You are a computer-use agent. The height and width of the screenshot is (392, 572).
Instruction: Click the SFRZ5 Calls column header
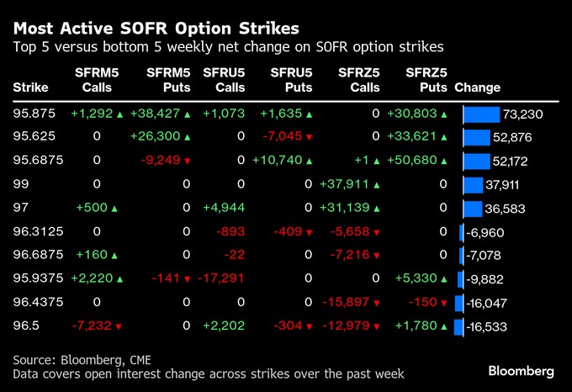click(357, 81)
